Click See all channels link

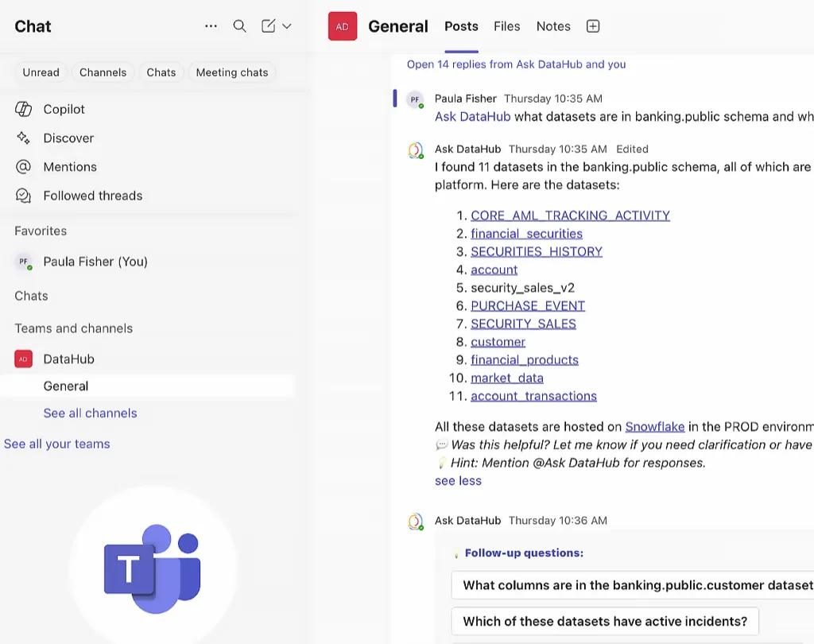[91, 413]
